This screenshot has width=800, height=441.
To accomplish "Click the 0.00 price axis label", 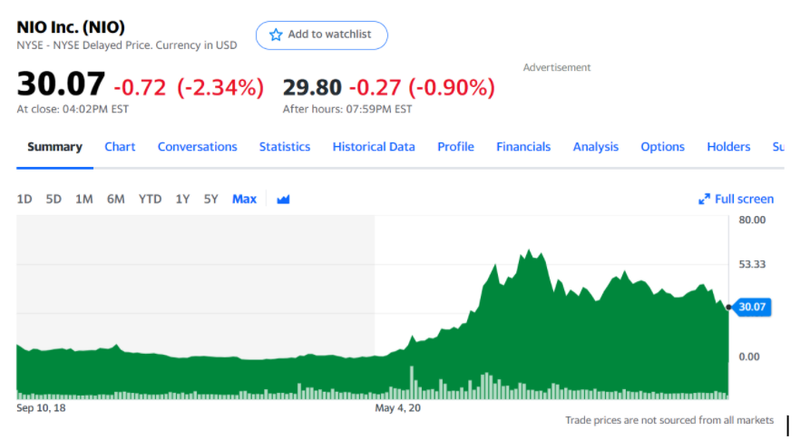I will pos(749,357).
